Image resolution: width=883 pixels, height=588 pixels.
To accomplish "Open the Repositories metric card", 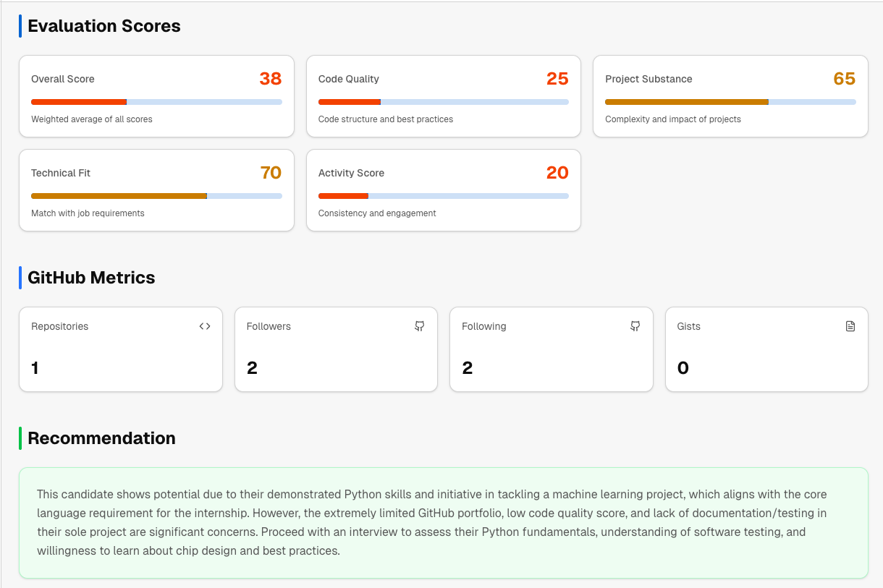I will click(120, 349).
